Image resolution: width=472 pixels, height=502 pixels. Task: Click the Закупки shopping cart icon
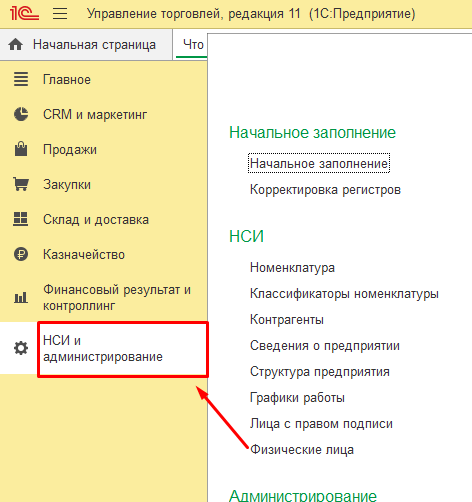[21, 184]
